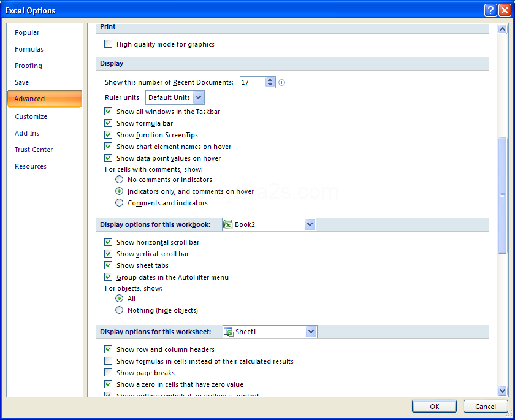The image size is (515, 420).
Task: Open Trust Center settings
Action: point(45,150)
